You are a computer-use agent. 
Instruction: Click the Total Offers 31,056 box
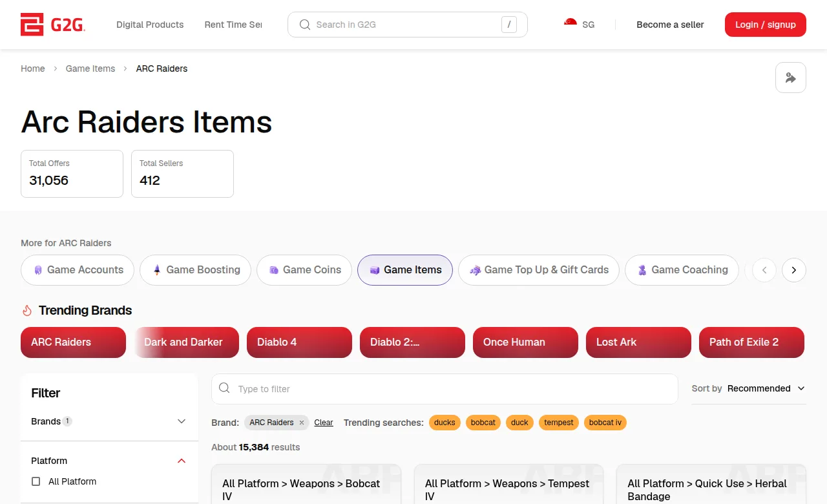72,174
